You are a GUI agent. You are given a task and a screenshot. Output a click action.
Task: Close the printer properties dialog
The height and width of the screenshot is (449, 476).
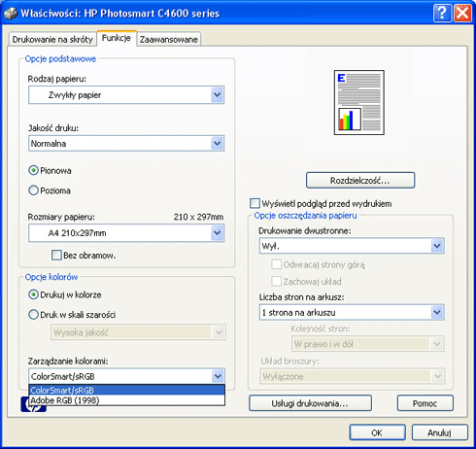[462, 14]
